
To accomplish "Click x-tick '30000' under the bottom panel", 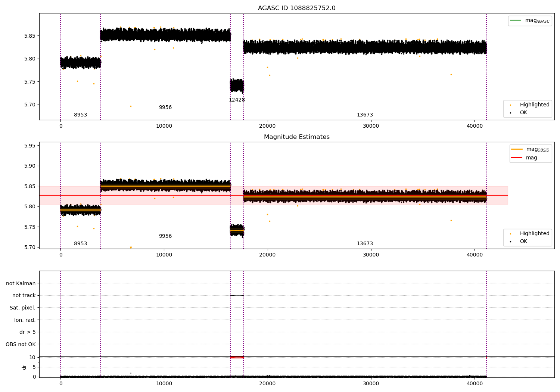I will pos(371,384).
